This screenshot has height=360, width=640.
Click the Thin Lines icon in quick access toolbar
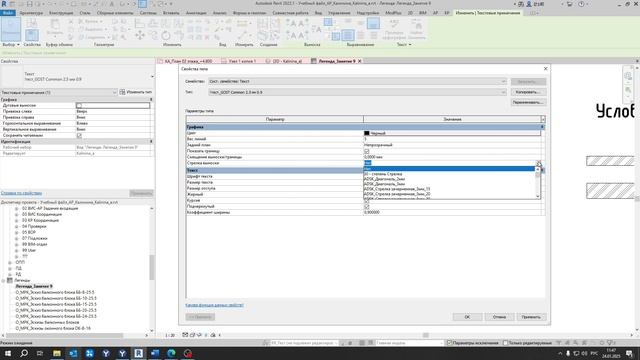[x=142, y=4]
